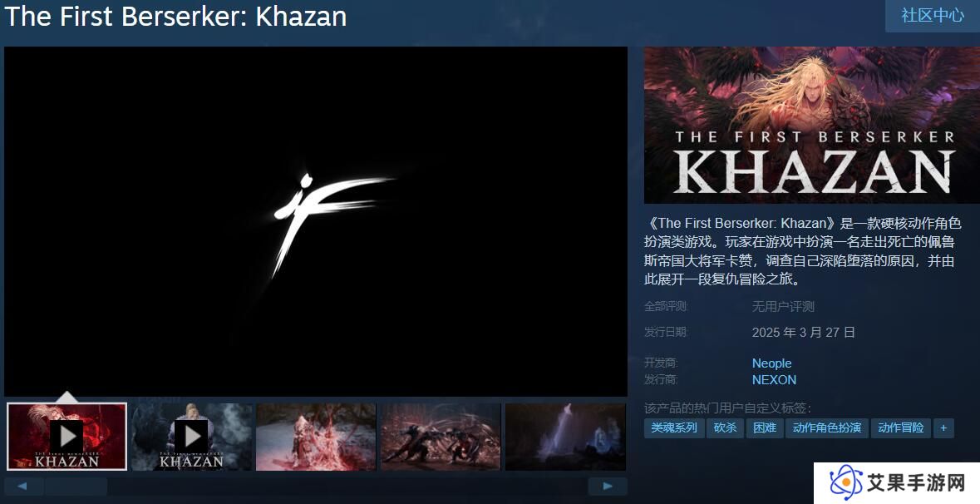Viewport: 980px width, 504px height.
Task: Open developer Neople link
Action: [x=771, y=363]
